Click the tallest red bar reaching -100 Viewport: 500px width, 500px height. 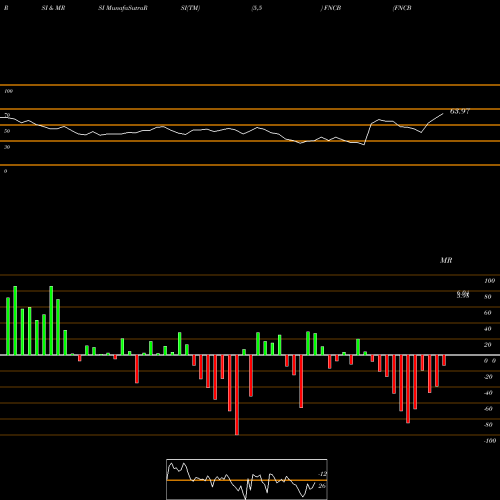click(x=237, y=395)
